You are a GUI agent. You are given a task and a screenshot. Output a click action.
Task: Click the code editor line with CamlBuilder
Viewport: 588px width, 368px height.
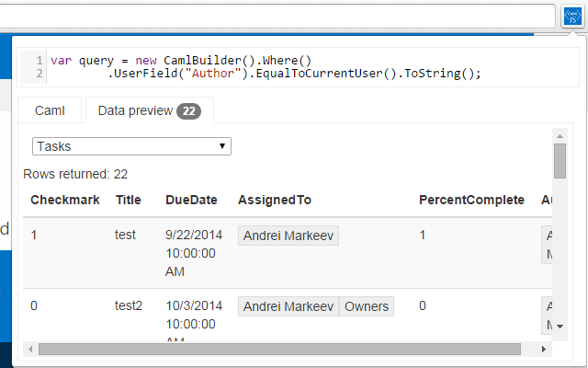coord(181,61)
